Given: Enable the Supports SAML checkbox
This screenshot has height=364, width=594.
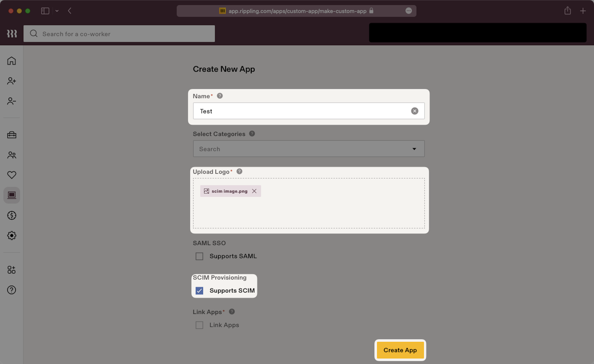Looking at the screenshot, I should tap(199, 256).
